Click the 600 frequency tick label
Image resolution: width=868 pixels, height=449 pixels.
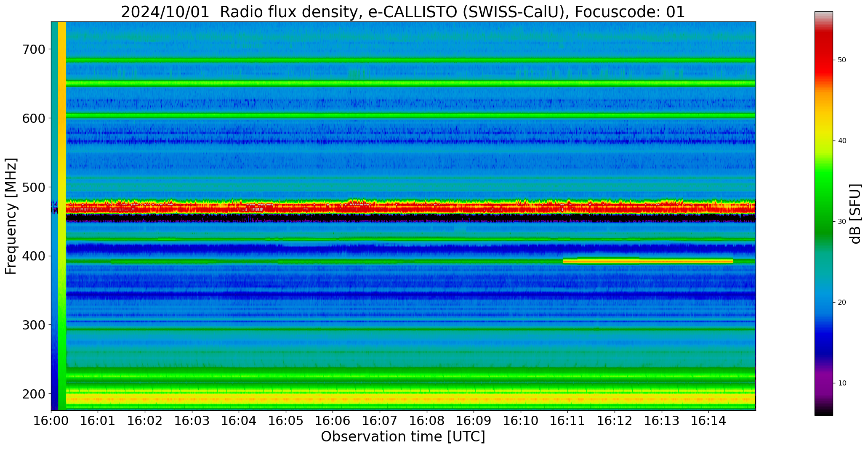click(33, 118)
